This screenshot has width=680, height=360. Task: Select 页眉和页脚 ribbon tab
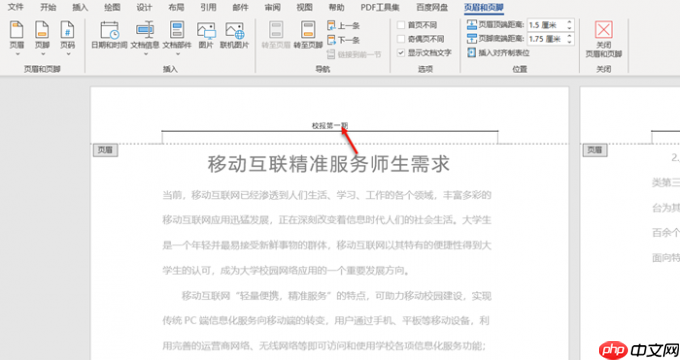(484, 7)
